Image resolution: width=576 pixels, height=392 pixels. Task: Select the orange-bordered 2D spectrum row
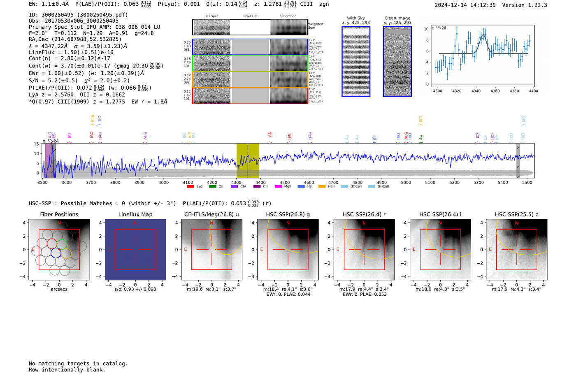coord(250,79)
